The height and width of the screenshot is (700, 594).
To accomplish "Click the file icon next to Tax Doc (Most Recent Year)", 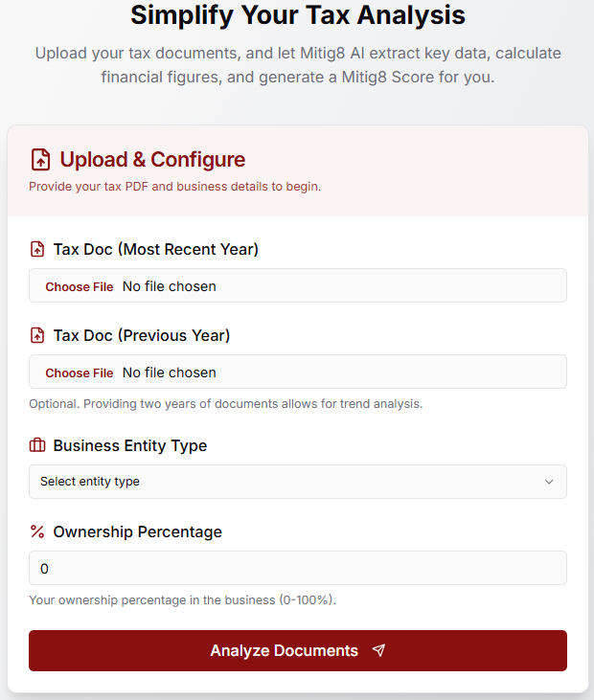I will point(37,250).
